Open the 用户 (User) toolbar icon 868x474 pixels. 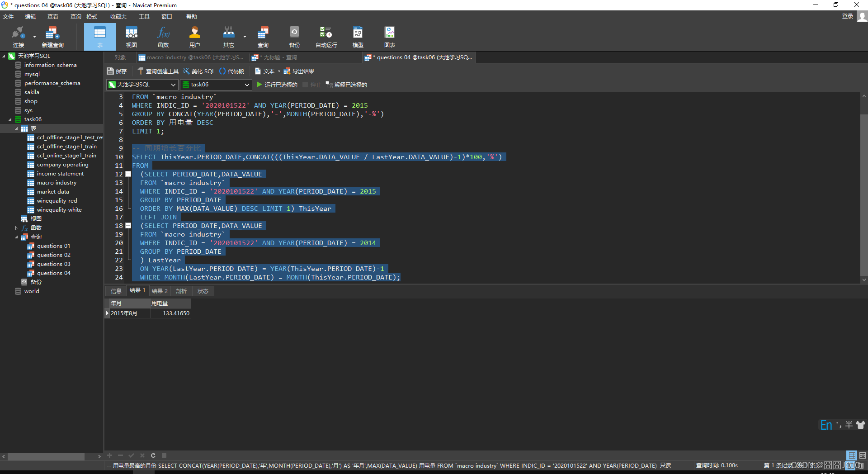[195, 37]
